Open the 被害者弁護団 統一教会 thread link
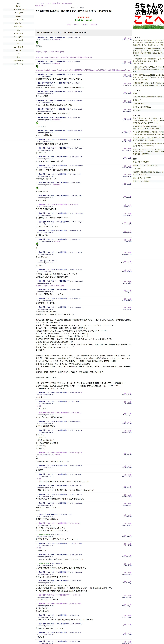The height and width of the screenshot is (644, 164). coord(149,128)
